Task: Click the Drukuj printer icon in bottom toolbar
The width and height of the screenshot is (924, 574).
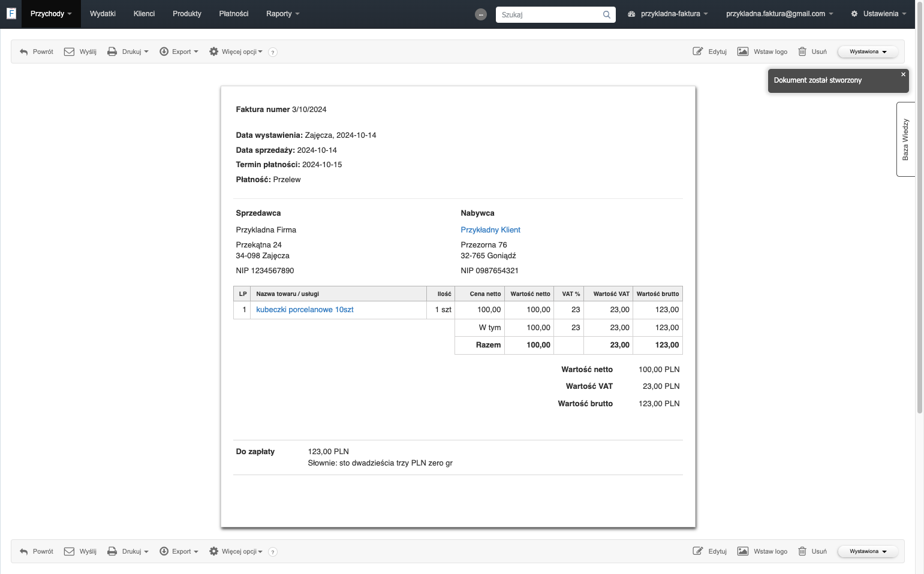Action: click(x=112, y=551)
